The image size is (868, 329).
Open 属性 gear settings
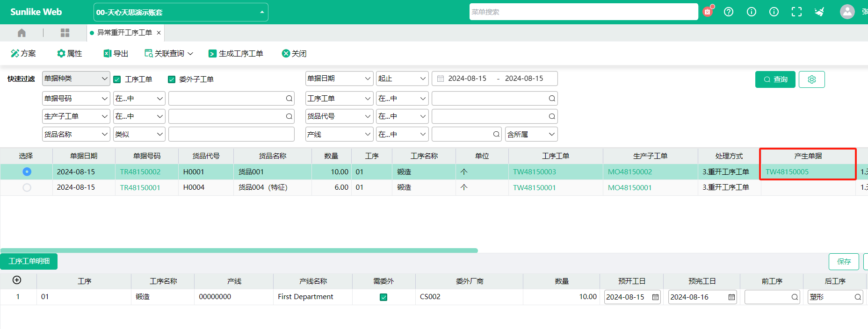point(70,53)
